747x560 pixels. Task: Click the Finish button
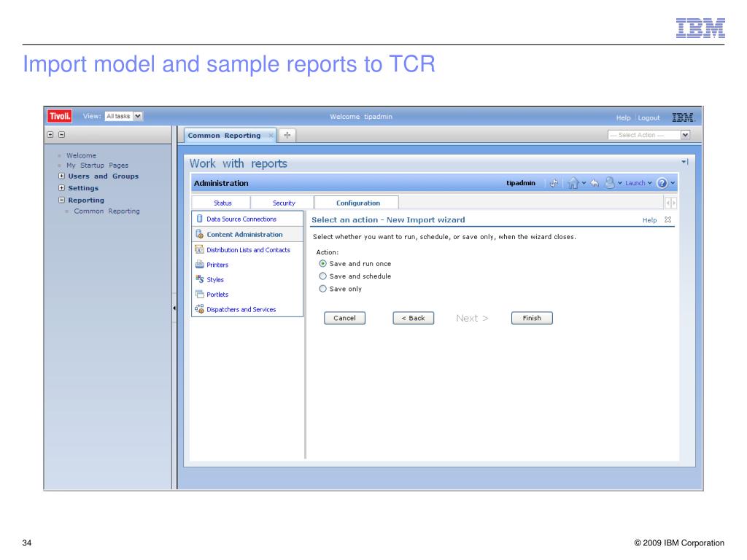(x=532, y=318)
